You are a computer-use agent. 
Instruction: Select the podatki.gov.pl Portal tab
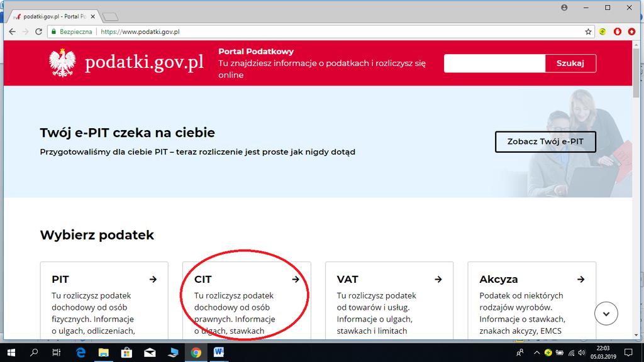click(53, 16)
